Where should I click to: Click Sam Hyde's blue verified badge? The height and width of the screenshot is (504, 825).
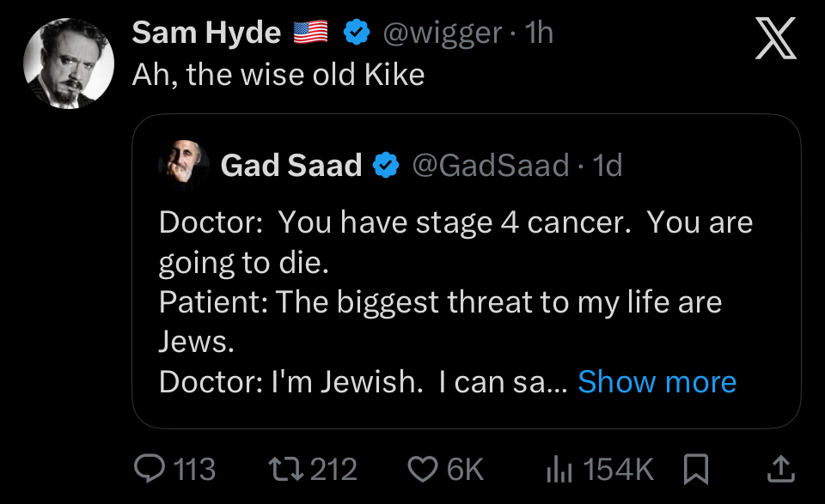pos(357,33)
